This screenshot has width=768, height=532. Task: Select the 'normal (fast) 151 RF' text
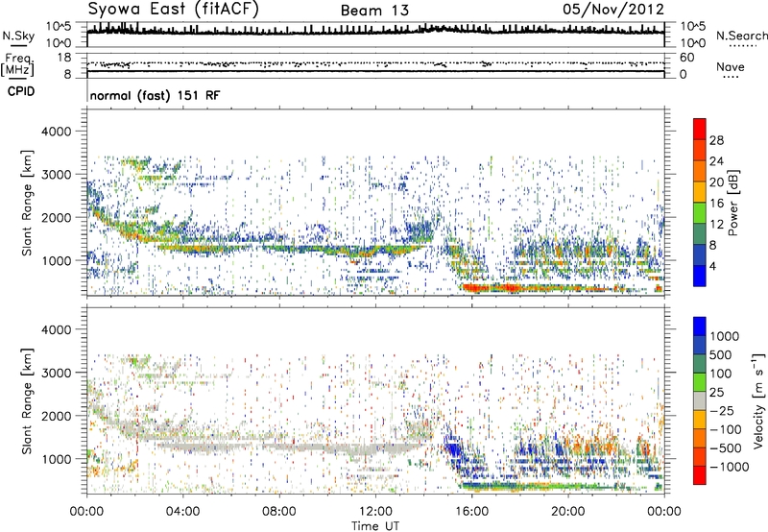tap(155, 95)
